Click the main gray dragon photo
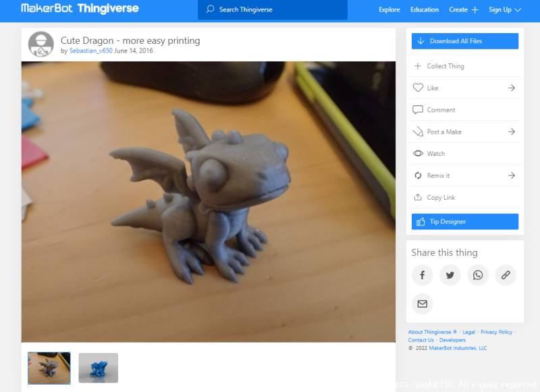This screenshot has width=540, height=392. [209, 202]
